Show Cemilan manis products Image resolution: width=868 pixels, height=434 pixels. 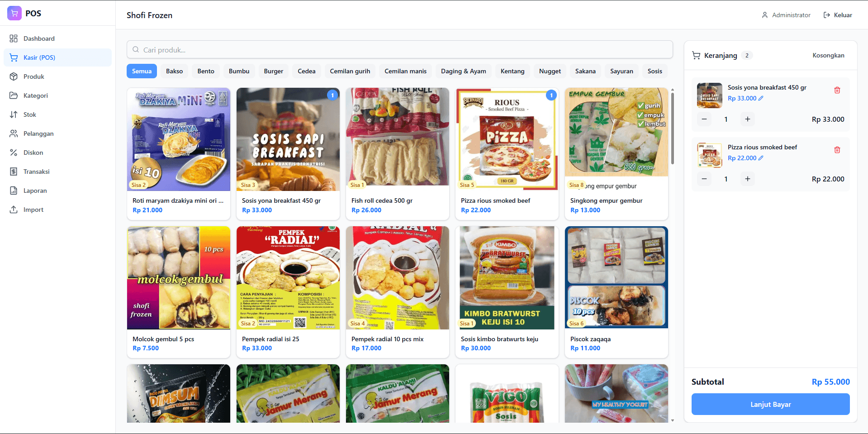(x=405, y=71)
